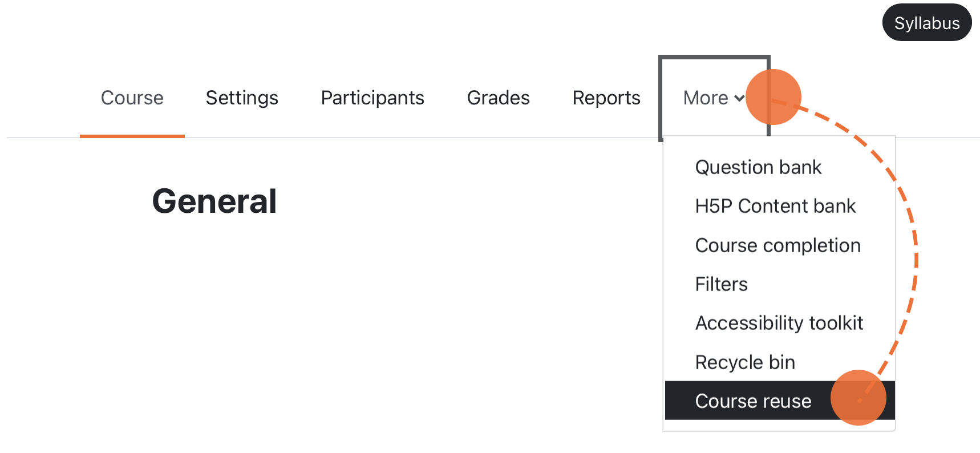Select Question bank from the menu

coord(758,167)
